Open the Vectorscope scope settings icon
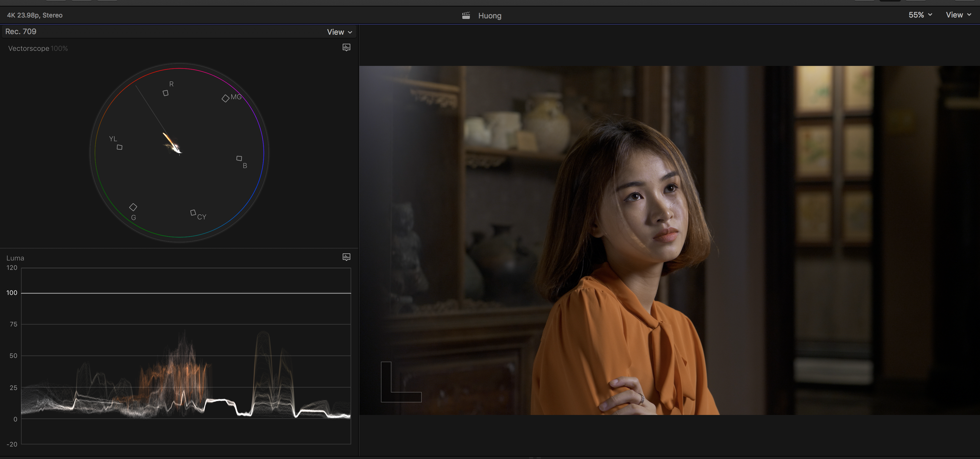This screenshot has width=980, height=459. point(346,48)
